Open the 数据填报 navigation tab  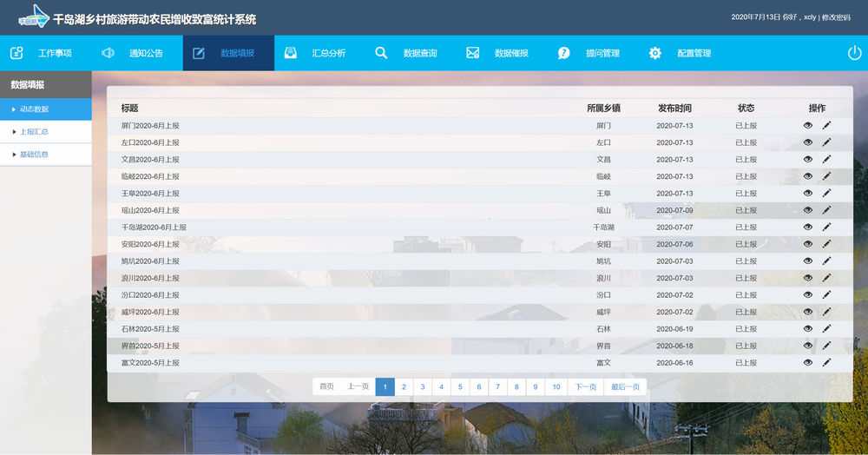228,53
